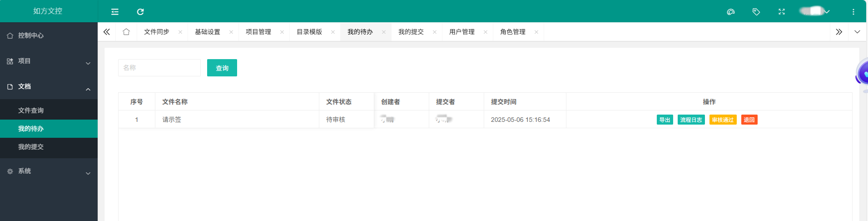868x221 pixels.
Task: Switch to the 目录模版 tab
Action: click(309, 32)
